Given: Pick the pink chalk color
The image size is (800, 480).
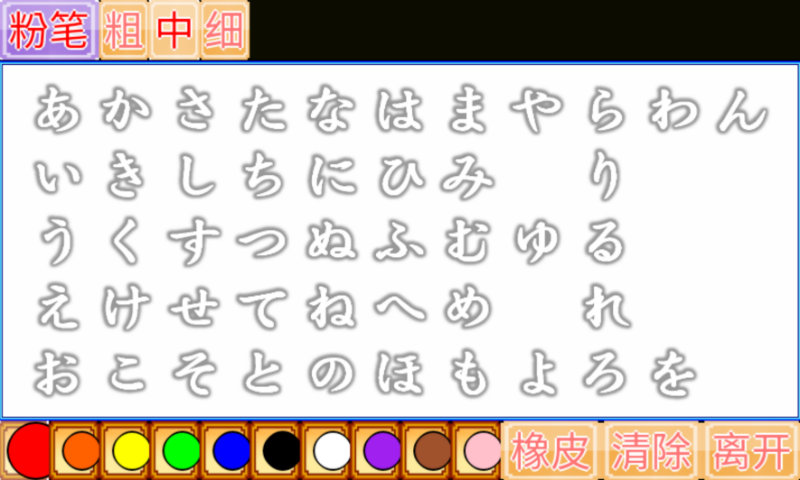Looking at the screenshot, I should 482,451.
